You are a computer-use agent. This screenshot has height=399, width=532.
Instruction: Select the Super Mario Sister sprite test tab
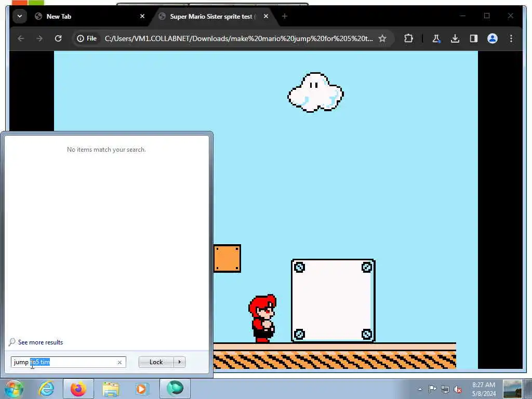(211, 16)
